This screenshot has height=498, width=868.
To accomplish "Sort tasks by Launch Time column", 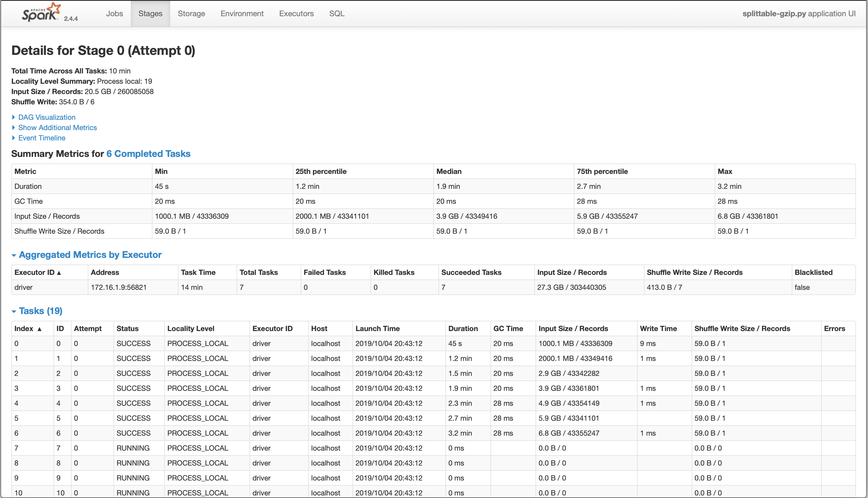I will [377, 328].
